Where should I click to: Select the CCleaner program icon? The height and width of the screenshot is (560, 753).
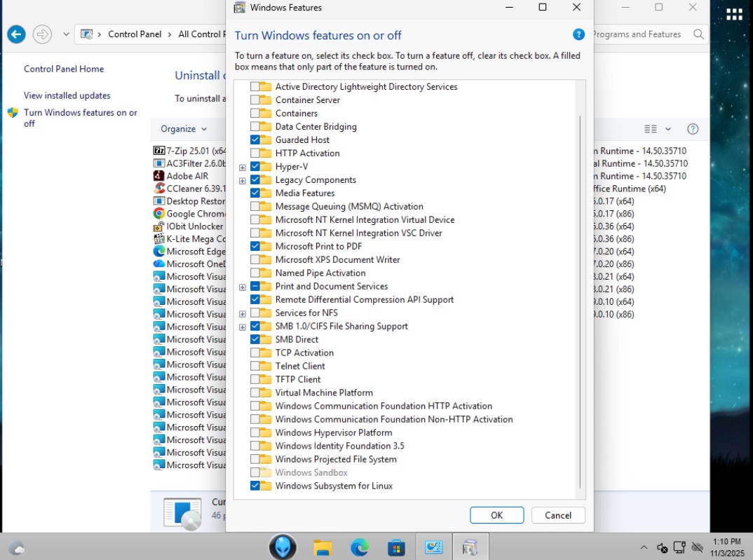click(x=159, y=189)
